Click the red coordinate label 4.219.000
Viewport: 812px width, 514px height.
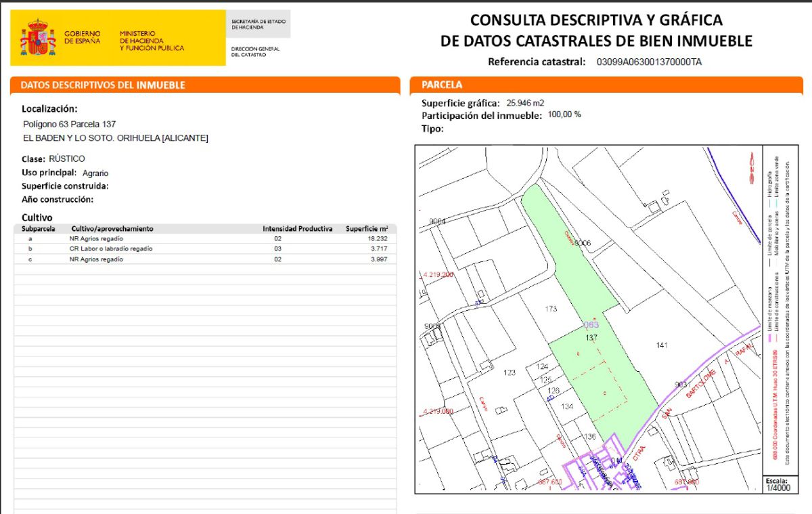pos(439,411)
